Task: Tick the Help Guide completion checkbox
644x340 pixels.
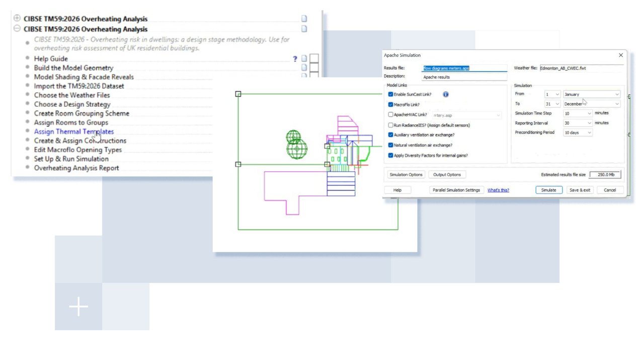Action: click(x=314, y=59)
